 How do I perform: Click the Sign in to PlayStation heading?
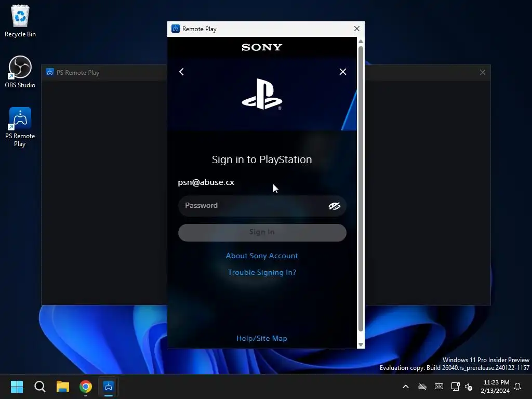(x=262, y=159)
